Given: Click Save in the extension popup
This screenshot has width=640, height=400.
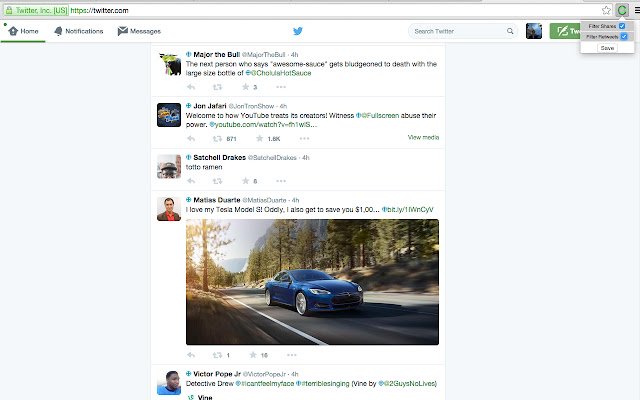Looking at the screenshot, I should coord(607,48).
